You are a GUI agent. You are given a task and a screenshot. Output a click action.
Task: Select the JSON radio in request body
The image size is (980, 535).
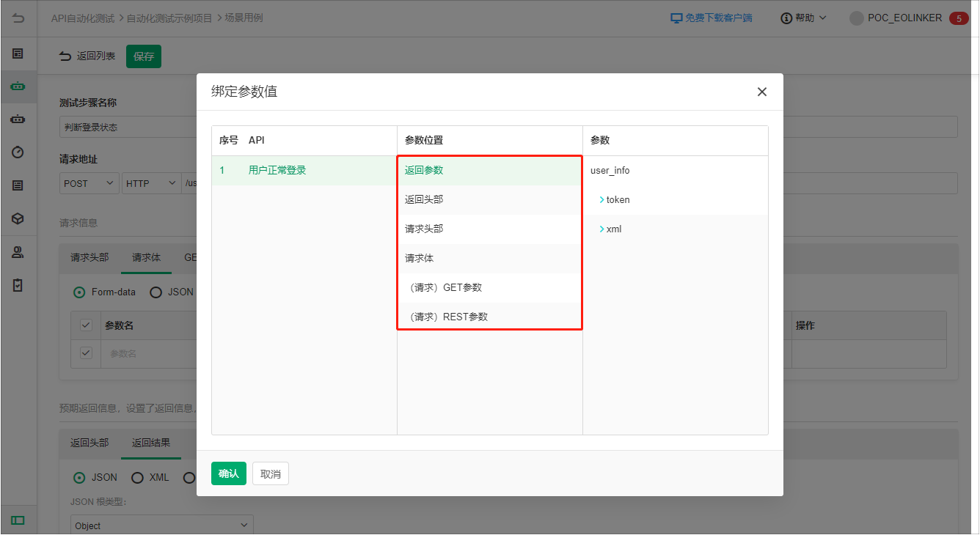tap(156, 292)
